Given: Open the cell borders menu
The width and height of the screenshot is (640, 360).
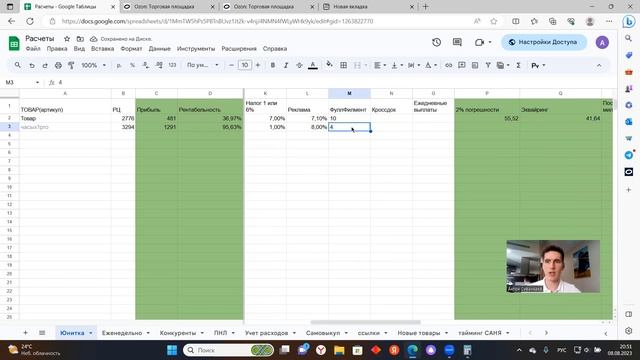Looking at the screenshot, I should point(344,65).
